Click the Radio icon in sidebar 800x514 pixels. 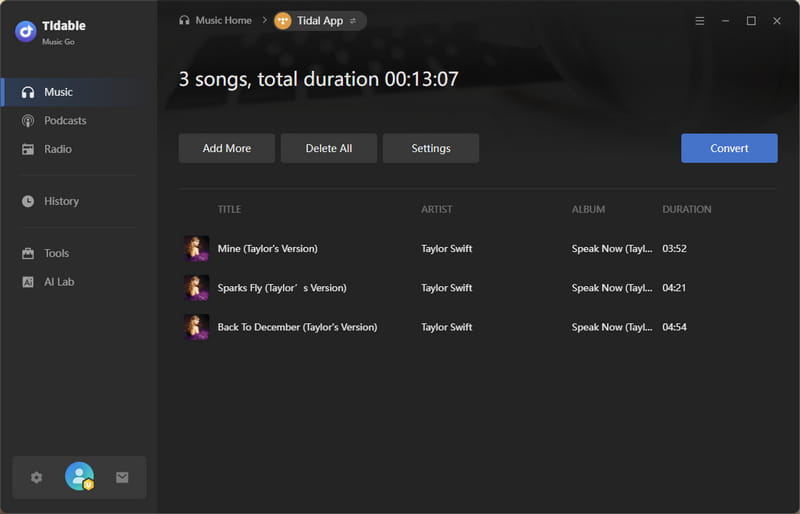click(x=28, y=150)
